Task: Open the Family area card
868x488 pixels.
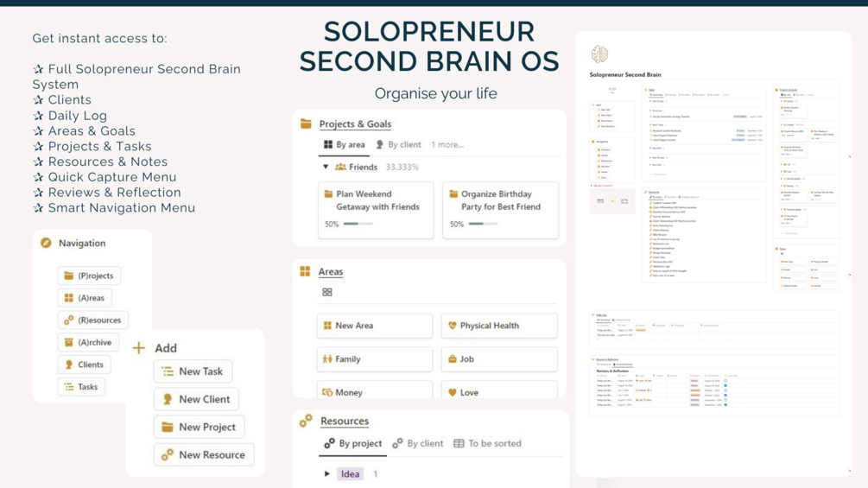Action: tap(374, 359)
